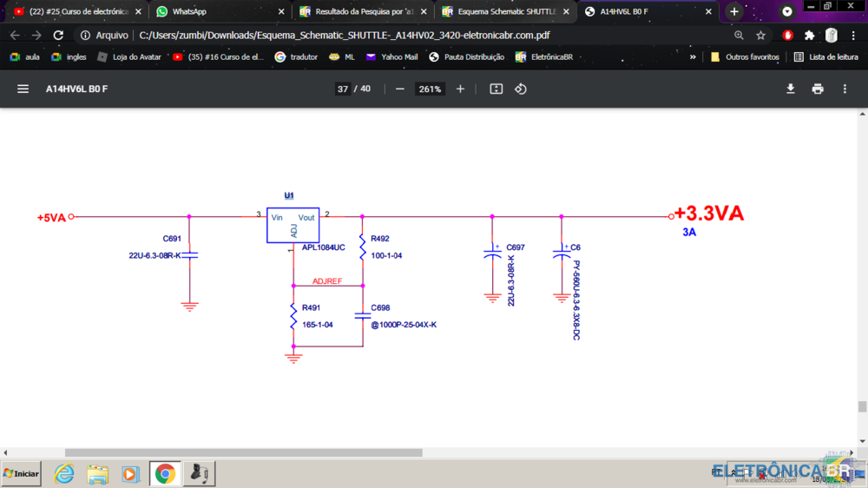Rotate the PDF with the rotate icon
The width and height of the screenshot is (868, 488).
pyautogui.click(x=521, y=89)
